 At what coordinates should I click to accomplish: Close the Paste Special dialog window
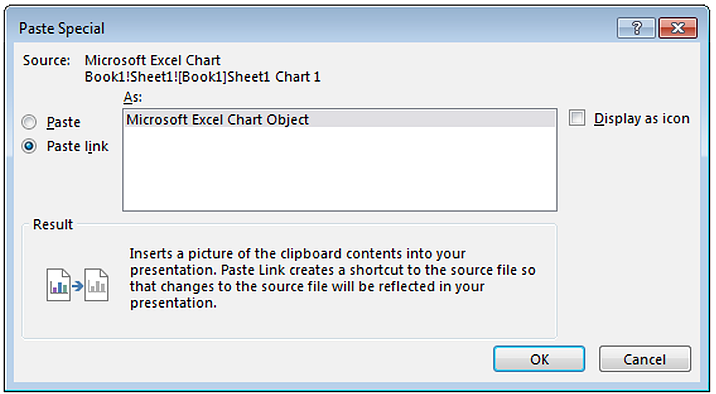(x=678, y=28)
